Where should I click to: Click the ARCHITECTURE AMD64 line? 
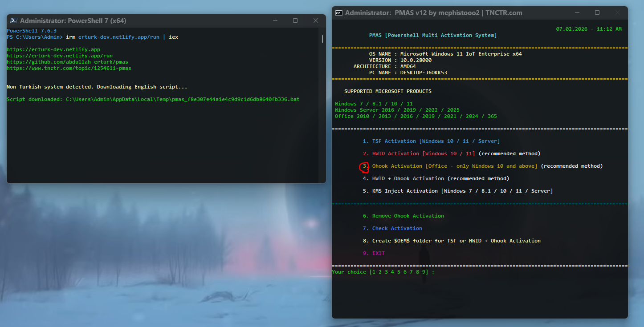click(385, 66)
